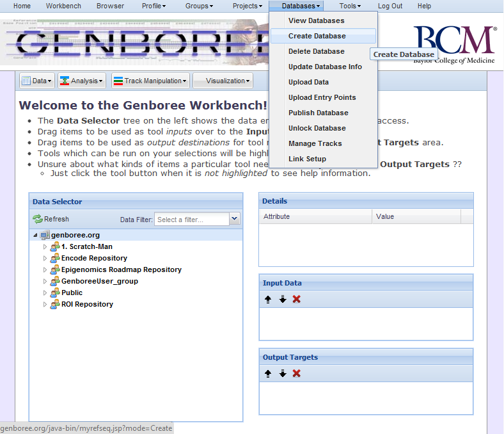Open the Analysis toolbar menu
This screenshot has height=434, width=504.
coord(81,81)
